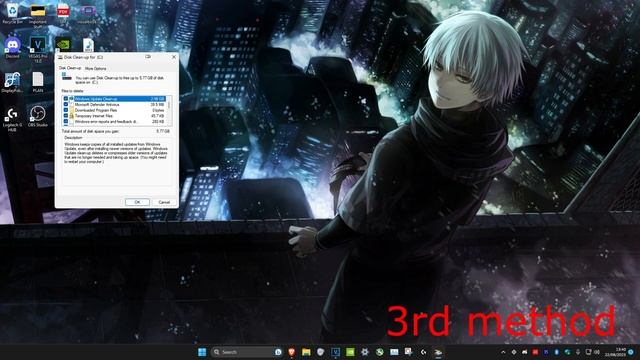The height and width of the screenshot is (360, 640).
Task: Open the microphone tray icon
Action: 578,352
